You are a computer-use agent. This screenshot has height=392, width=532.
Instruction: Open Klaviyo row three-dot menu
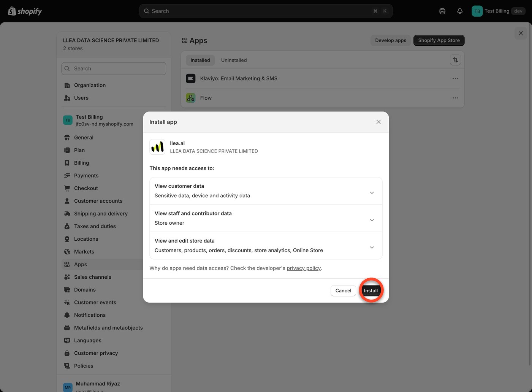click(455, 78)
